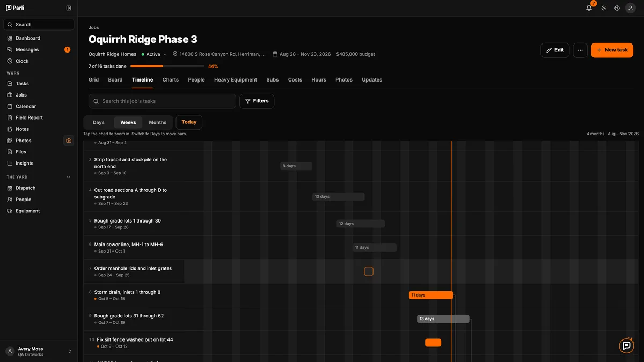Open the user profile avatar icon
This screenshot has height=362, width=644.
[631, 8]
